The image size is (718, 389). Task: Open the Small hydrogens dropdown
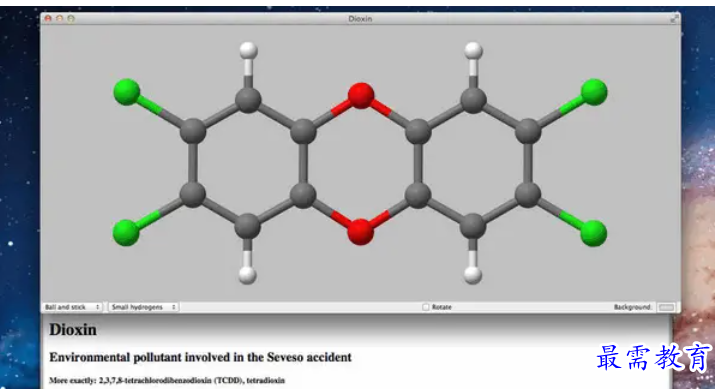[x=143, y=307]
